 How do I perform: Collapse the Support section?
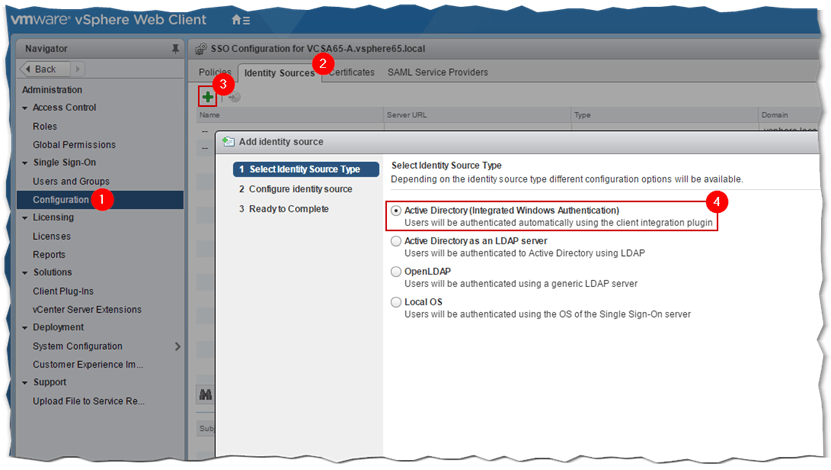[25, 383]
